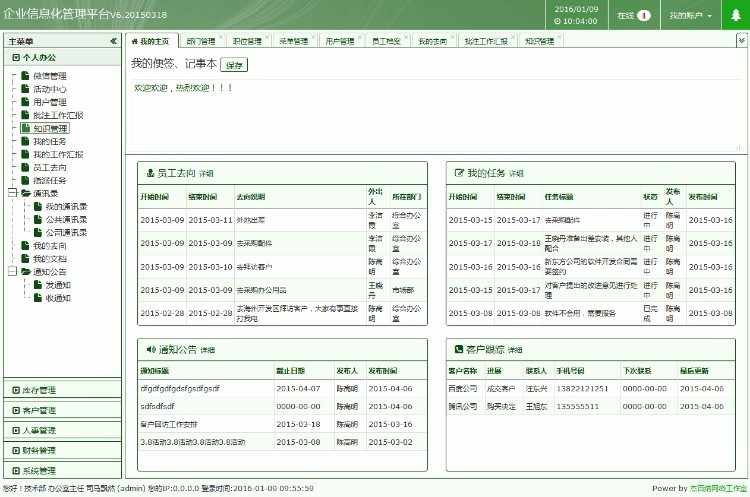Click the edit icon of 我的任务 panel header
The image size is (750, 497).
pos(459,173)
